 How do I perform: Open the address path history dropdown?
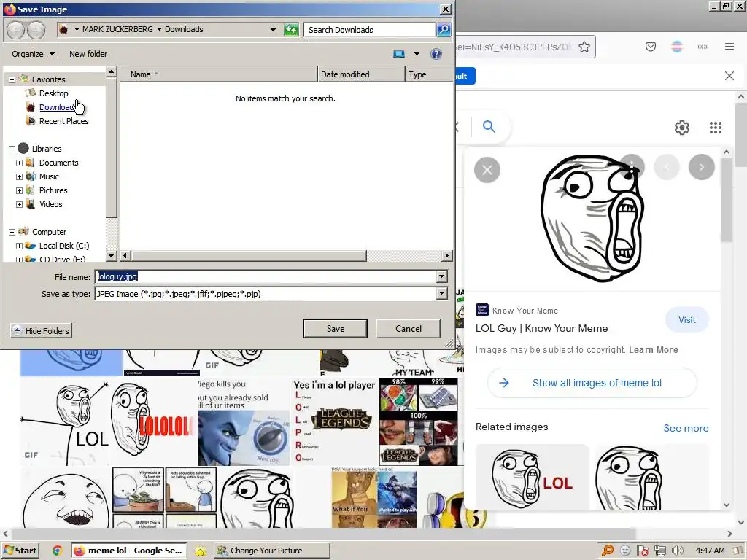[x=273, y=29]
